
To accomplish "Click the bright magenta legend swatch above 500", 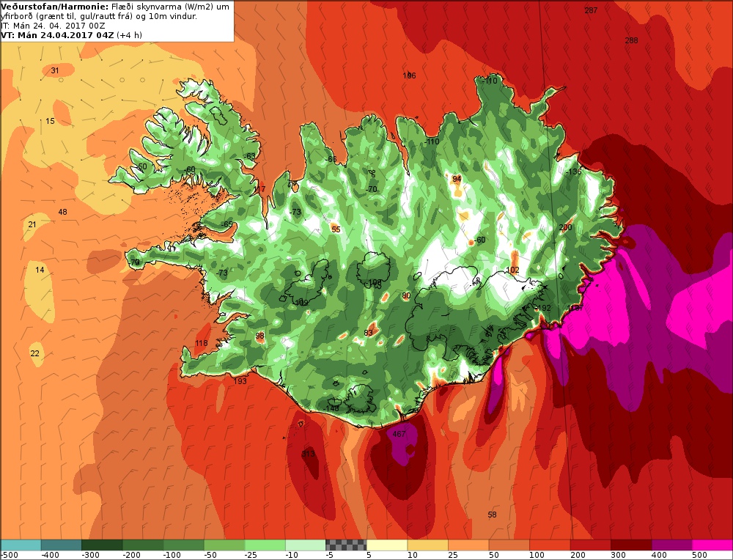I will [x=712, y=545].
